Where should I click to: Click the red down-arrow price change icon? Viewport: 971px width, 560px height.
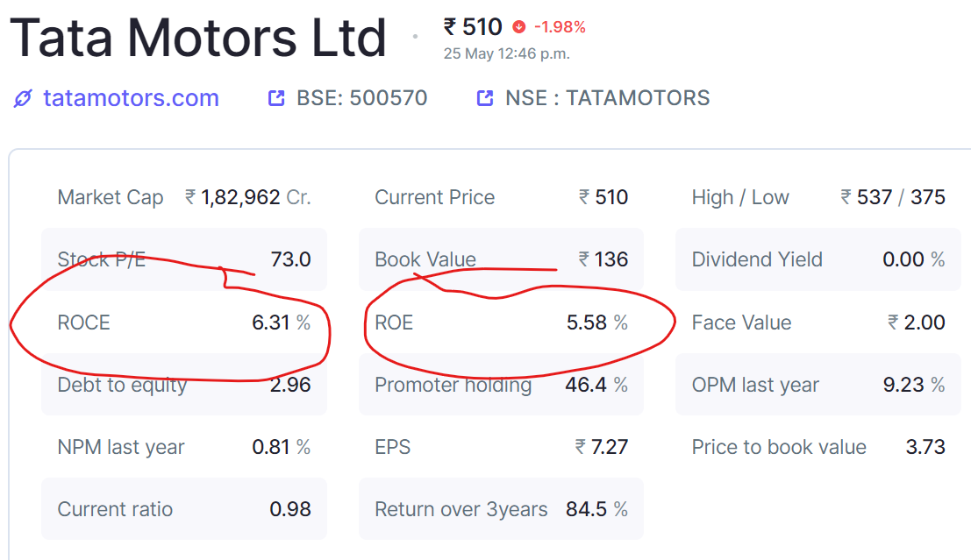click(519, 27)
